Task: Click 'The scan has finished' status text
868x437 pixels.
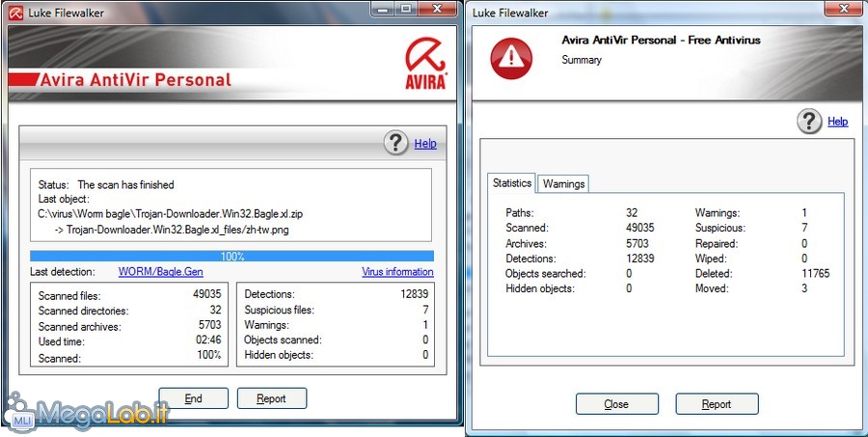Action: [125, 185]
